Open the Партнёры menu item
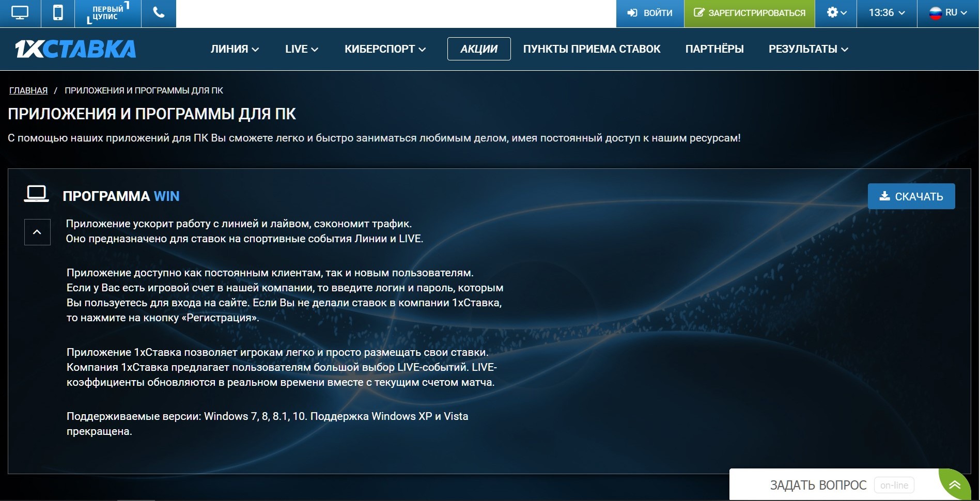 (714, 49)
